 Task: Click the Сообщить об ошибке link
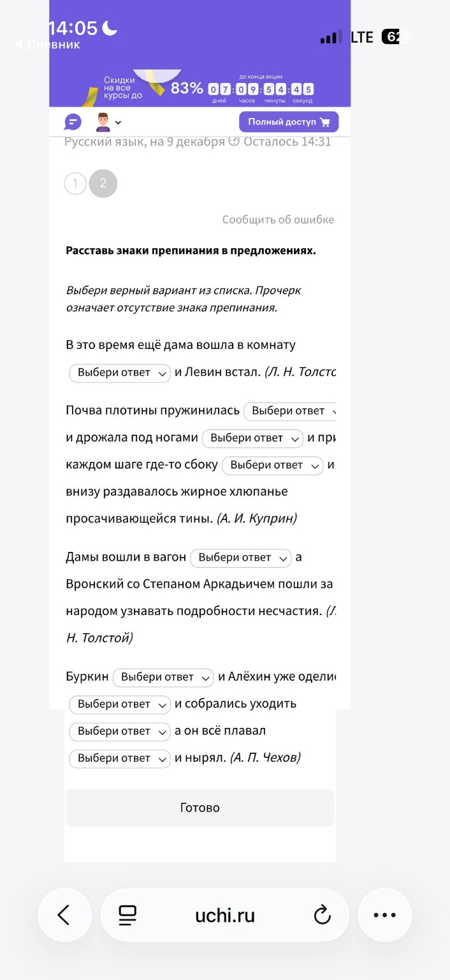tap(277, 219)
